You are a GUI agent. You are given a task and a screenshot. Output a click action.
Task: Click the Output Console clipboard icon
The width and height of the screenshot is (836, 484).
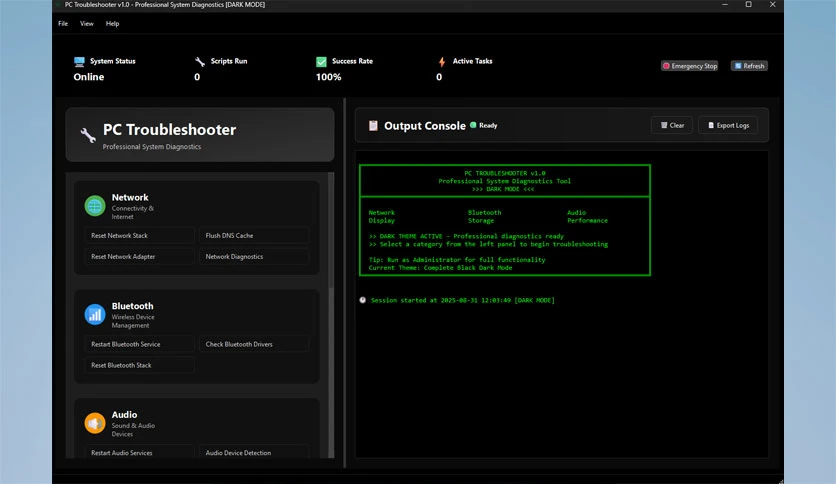(373, 126)
